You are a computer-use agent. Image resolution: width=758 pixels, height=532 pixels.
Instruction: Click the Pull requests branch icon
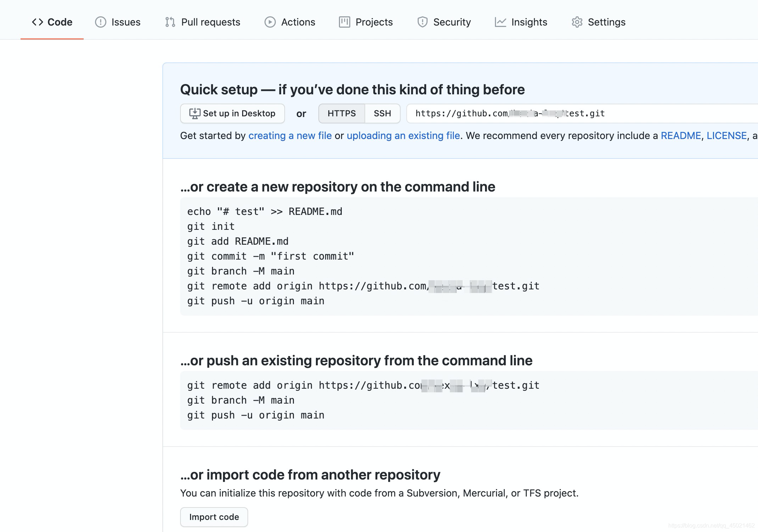click(170, 22)
